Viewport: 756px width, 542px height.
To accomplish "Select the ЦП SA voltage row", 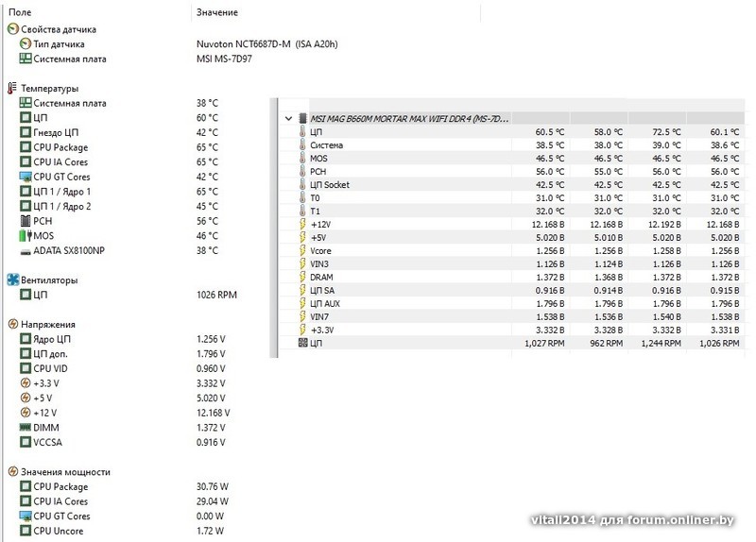I will (511, 290).
